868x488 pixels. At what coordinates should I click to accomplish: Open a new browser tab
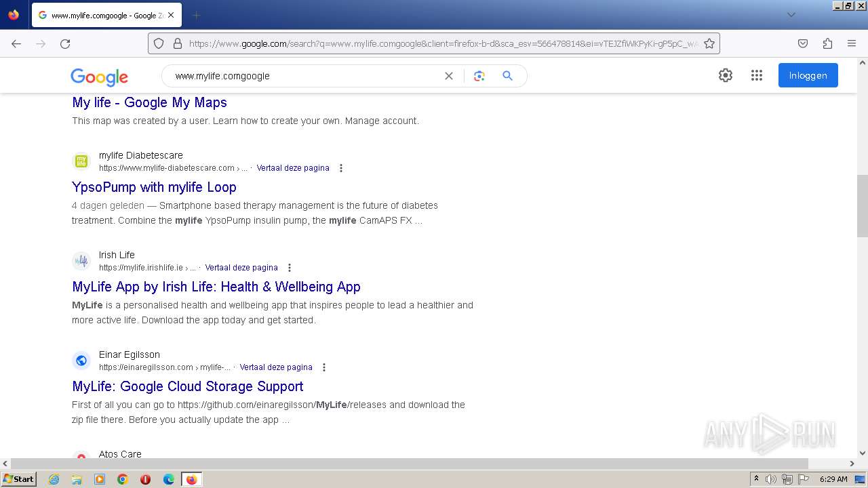point(197,15)
